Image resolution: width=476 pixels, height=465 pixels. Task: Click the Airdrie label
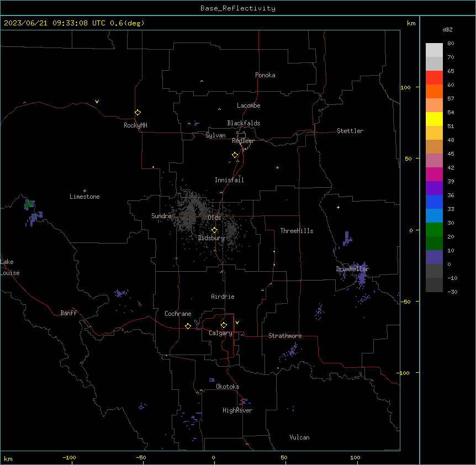(223, 297)
